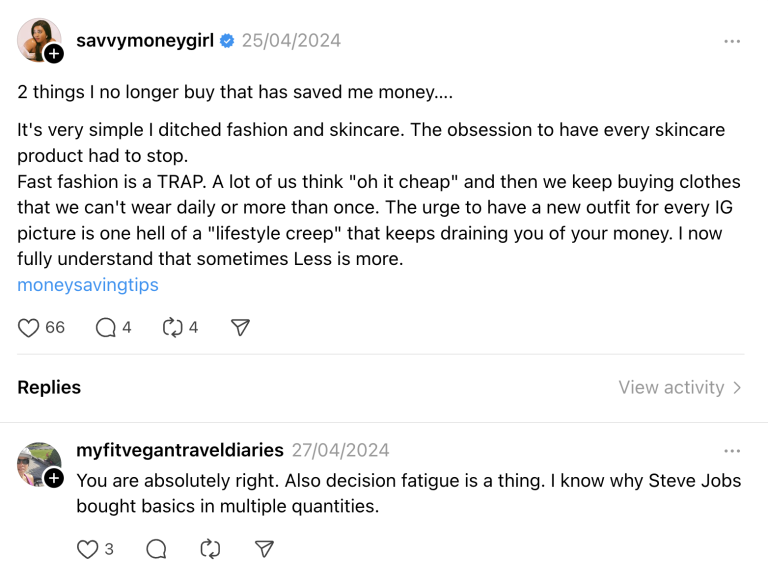Viewport: 768px width, 583px height.
Task: Like the myfitvegantraveldiaries reply
Action: (x=88, y=549)
